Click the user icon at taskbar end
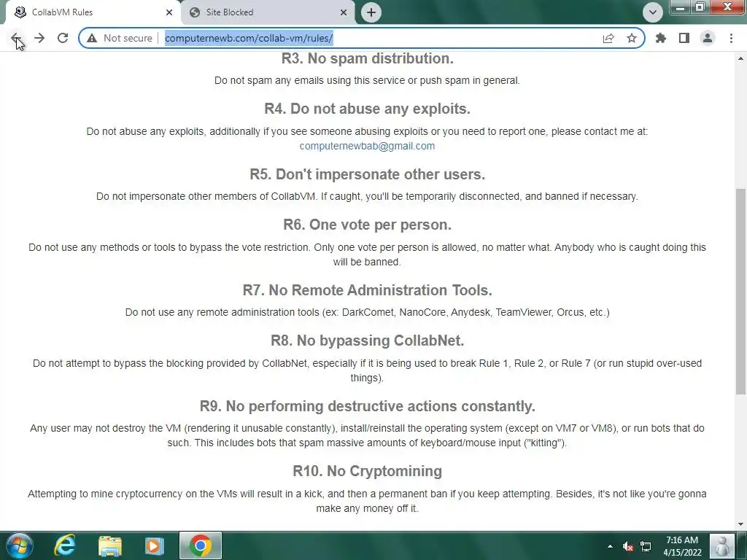Viewport: 747px width, 560px height. (x=722, y=546)
